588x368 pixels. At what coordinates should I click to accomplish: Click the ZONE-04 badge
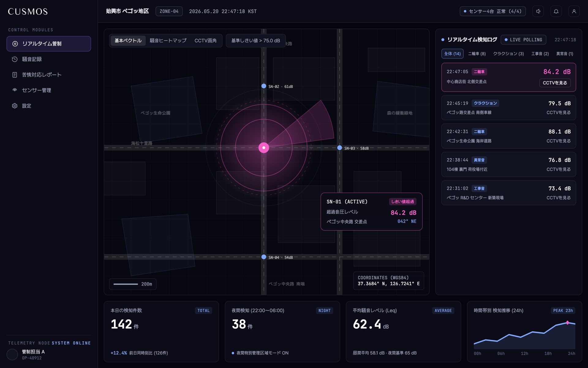pyautogui.click(x=169, y=11)
